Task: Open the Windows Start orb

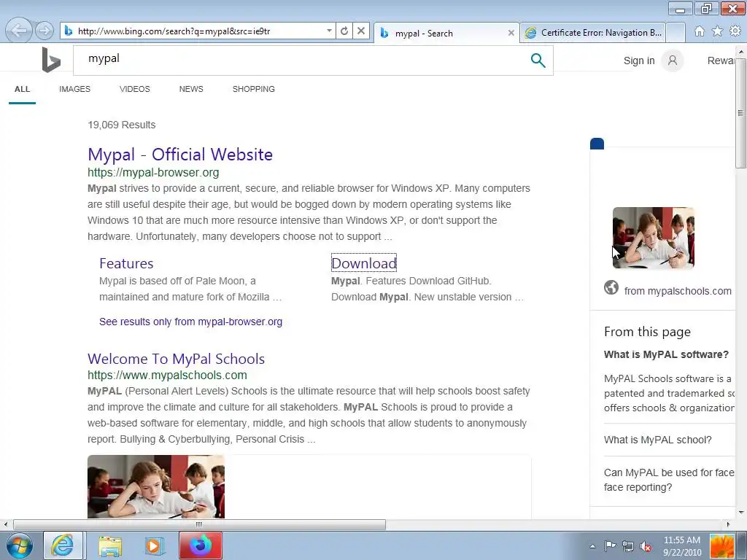Action: (x=20, y=545)
